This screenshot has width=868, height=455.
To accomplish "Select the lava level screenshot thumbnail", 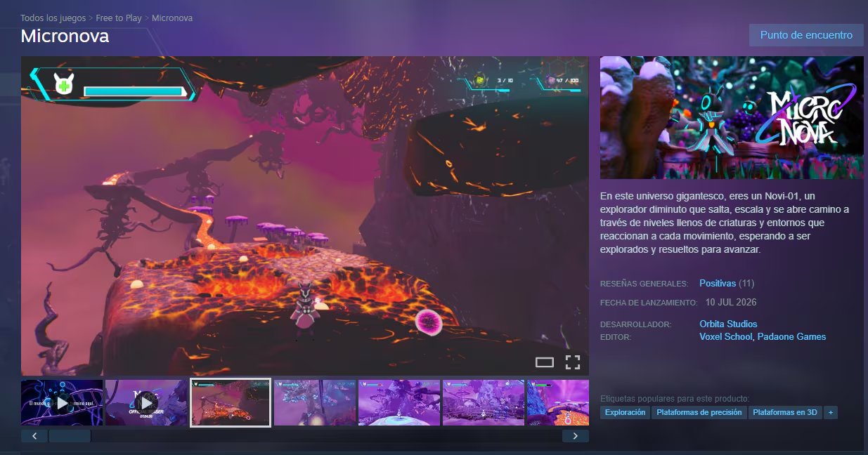I will (231, 403).
